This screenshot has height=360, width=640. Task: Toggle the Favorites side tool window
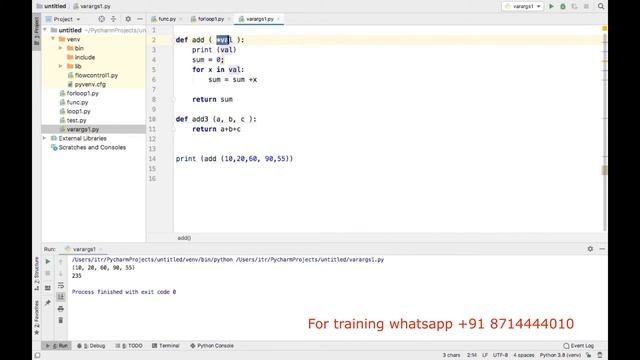pos(37,318)
